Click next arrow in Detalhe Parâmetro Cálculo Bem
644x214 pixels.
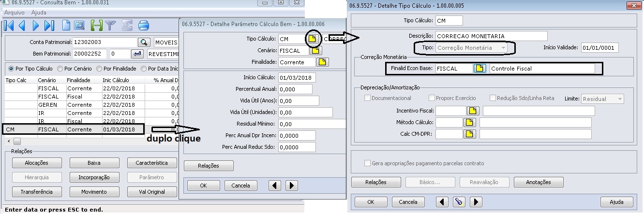pos(291,185)
